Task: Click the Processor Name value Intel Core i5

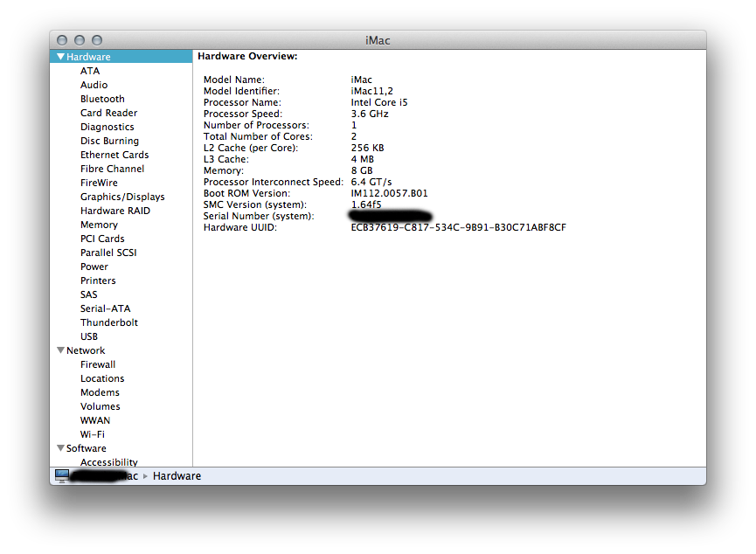Action: tap(379, 102)
